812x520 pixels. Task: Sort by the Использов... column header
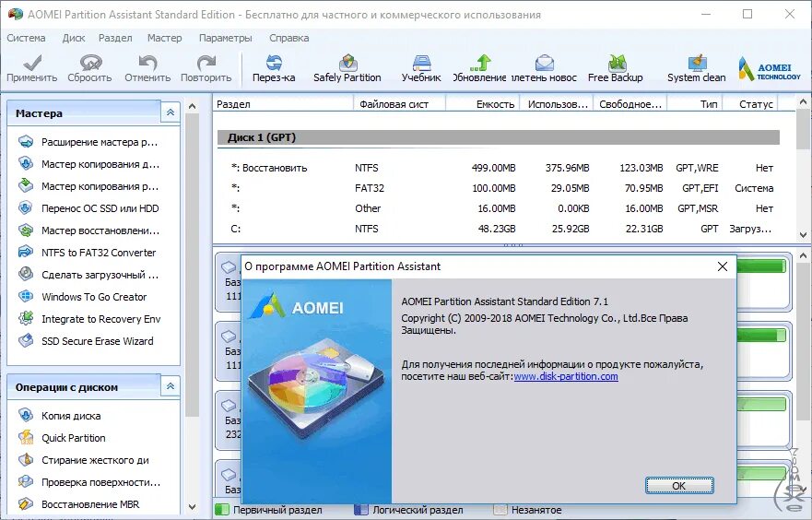[557, 104]
